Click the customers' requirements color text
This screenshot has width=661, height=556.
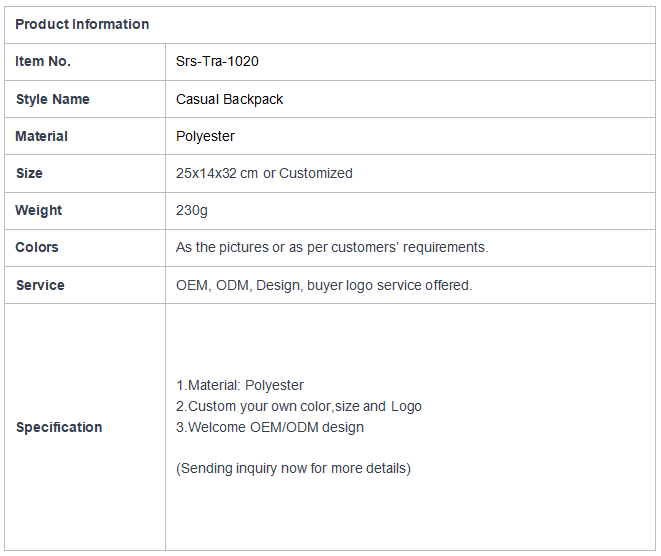point(332,247)
